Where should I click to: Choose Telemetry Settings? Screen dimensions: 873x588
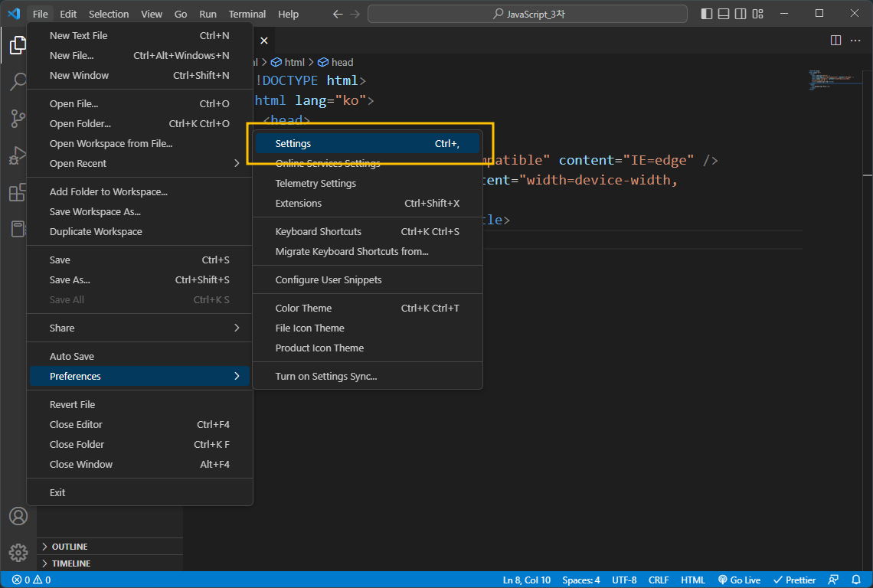[368, 183]
